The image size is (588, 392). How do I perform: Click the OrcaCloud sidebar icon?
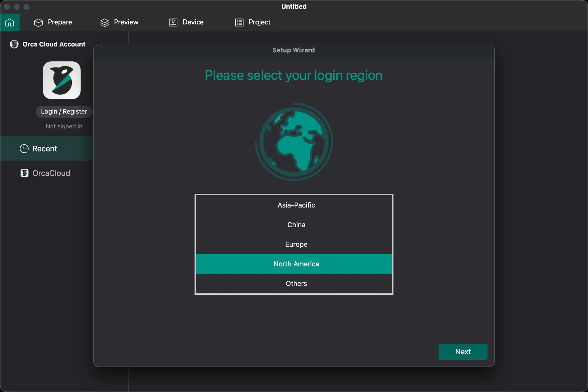pyautogui.click(x=24, y=173)
